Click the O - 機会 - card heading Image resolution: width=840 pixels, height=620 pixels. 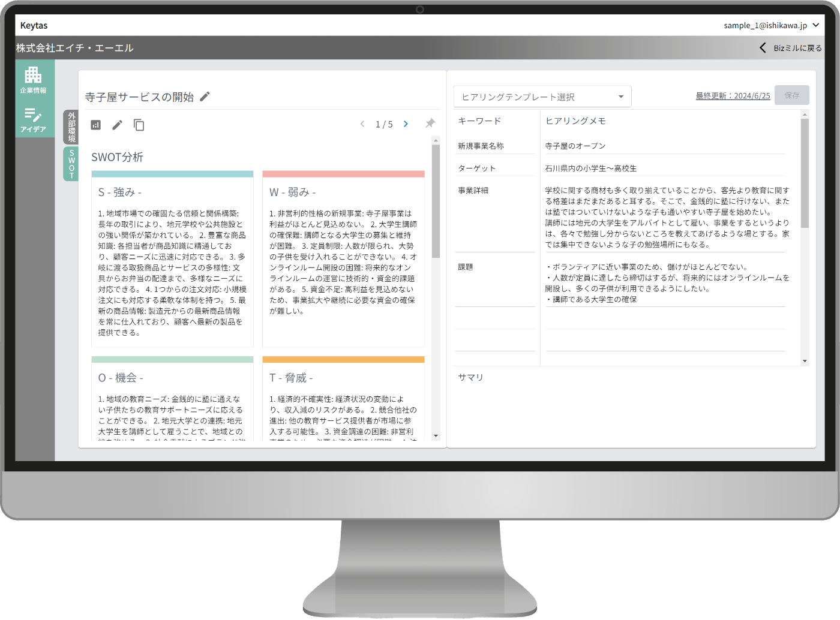(x=121, y=378)
